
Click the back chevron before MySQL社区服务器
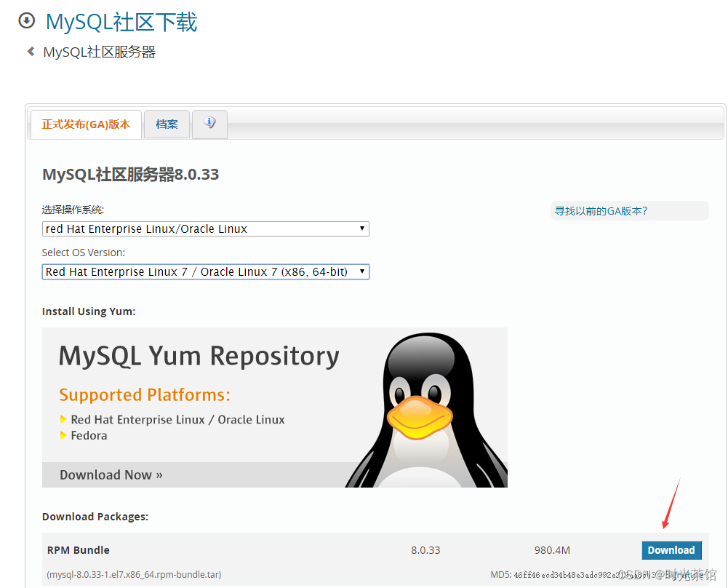(31, 52)
